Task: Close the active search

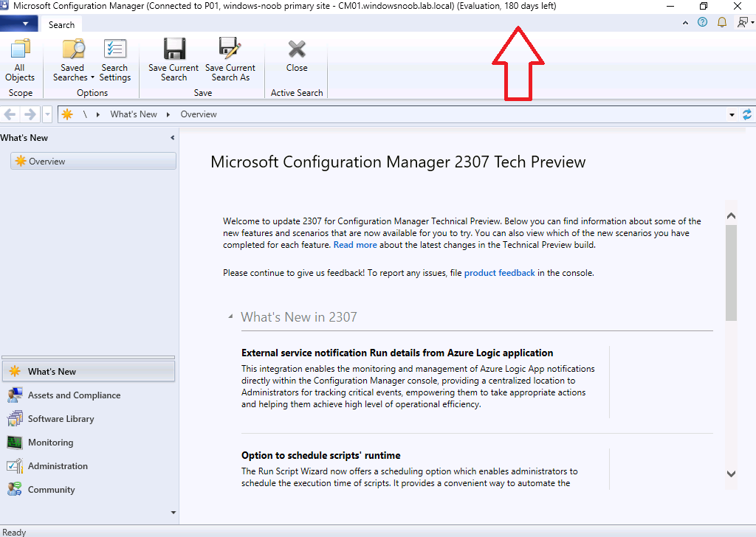Action: [297, 56]
